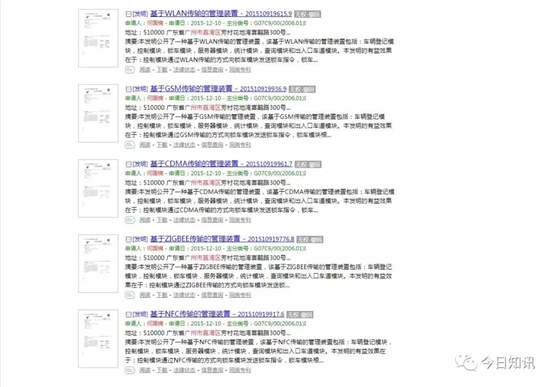Click the gray status badge after the NFC patent number

click(300, 314)
